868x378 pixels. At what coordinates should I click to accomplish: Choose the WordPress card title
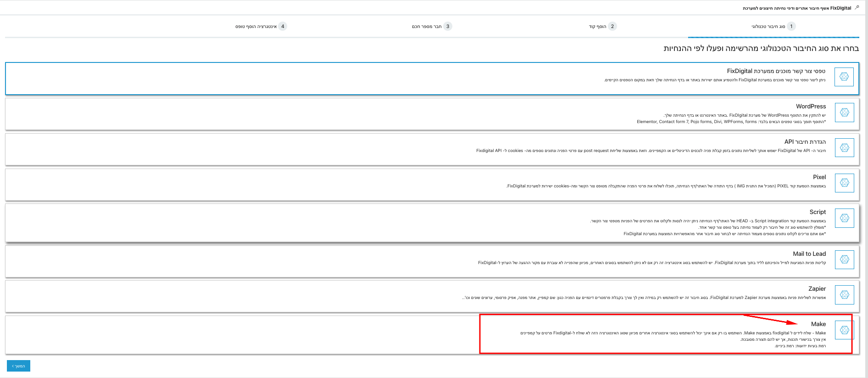click(811, 106)
